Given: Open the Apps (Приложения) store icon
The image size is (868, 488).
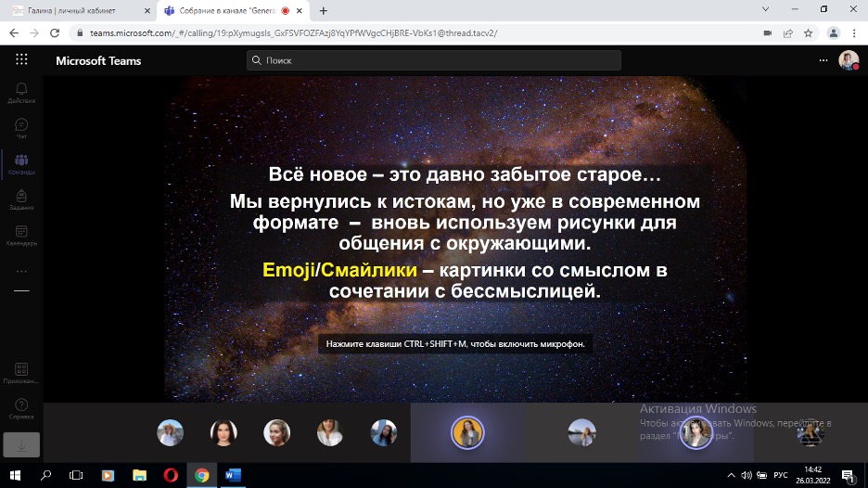Looking at the screenshot, I should [21, 373].
